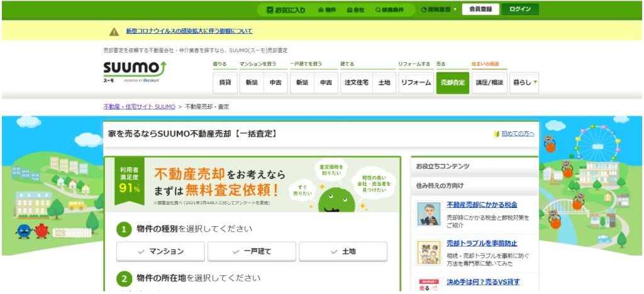Open the 新型コロナウイルス影響 notice link
Image resolution: width=644 pixels, height=294 pixels.
click(x=189, y=31)
